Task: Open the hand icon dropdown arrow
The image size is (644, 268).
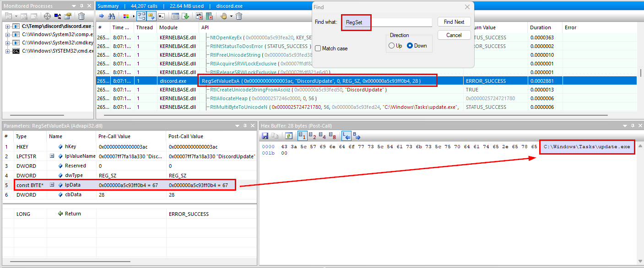Action: click(x=231, y=16)
